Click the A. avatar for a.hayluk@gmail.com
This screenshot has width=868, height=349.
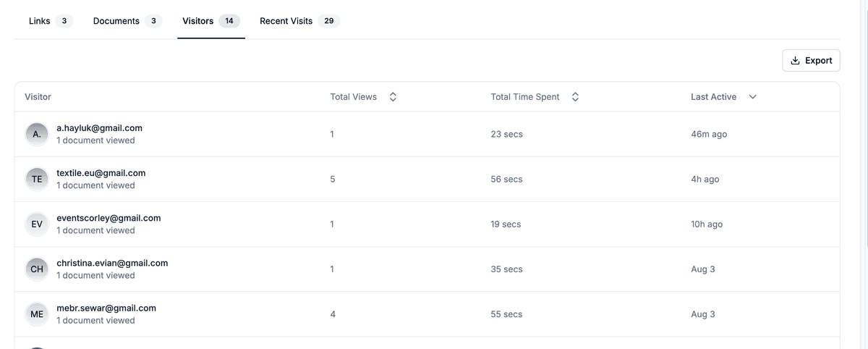37,135
